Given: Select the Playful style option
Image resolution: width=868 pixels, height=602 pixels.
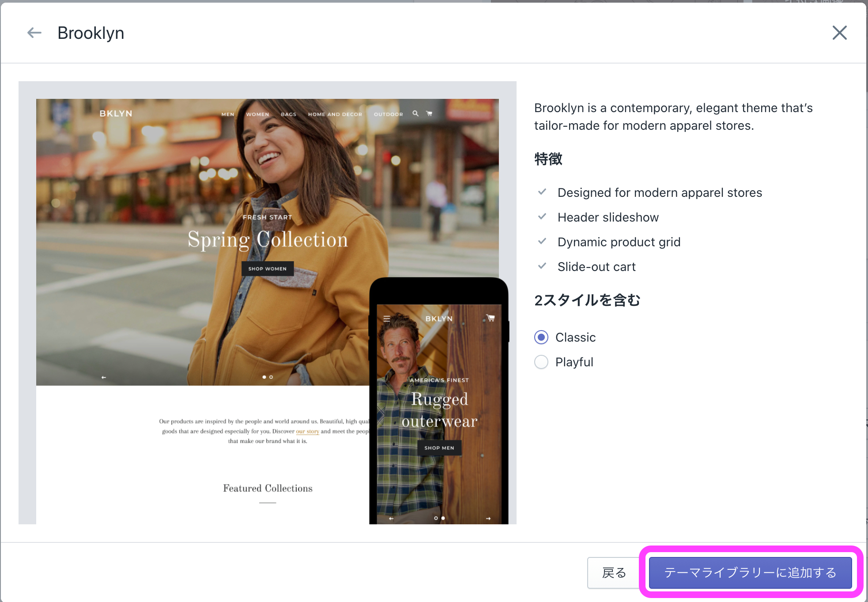Looking at the screenshot, I should coord(541,362).
